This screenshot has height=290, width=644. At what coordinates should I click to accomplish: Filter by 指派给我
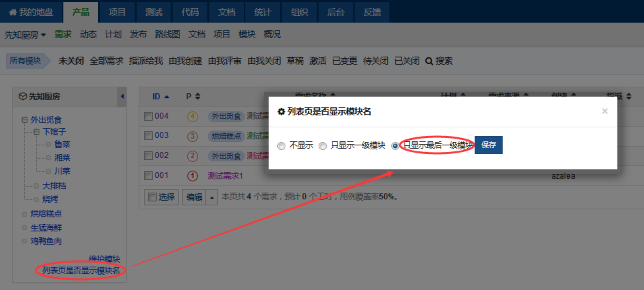[x=146, y=61]
